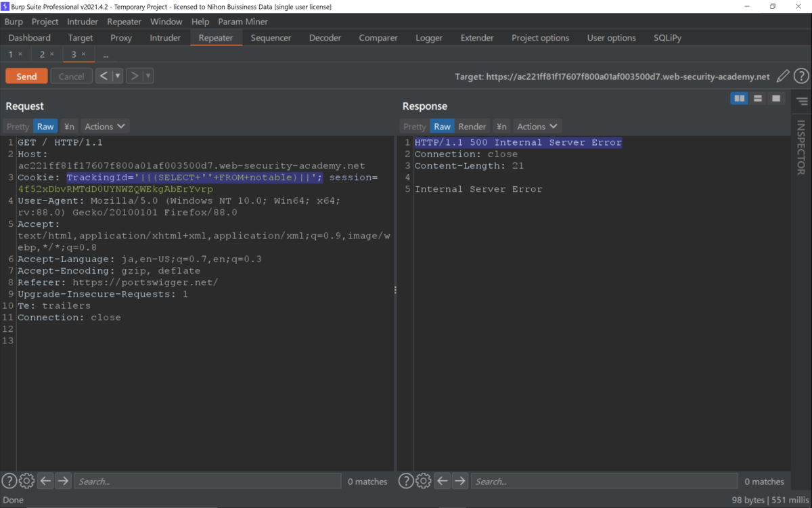Screen dimensions: 812x508
Task: Open the Param Miner menu
Action: 243,22
